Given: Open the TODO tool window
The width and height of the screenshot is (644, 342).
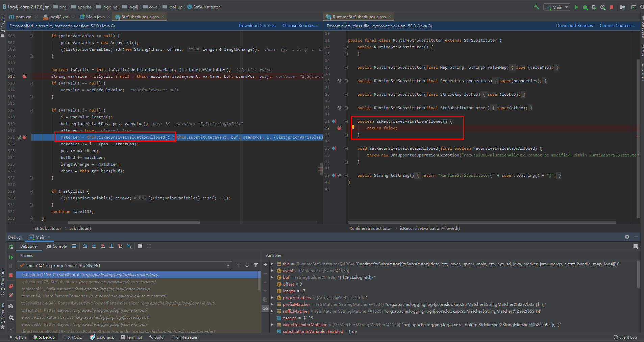Looking at the screenshot, I should pyautogui.click(x=72, y=337).
